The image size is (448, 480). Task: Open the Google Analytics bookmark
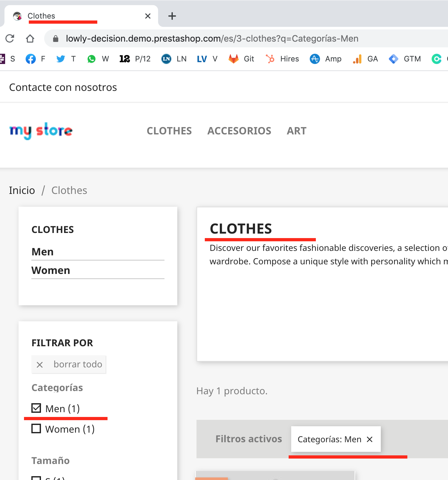(357, 59)
